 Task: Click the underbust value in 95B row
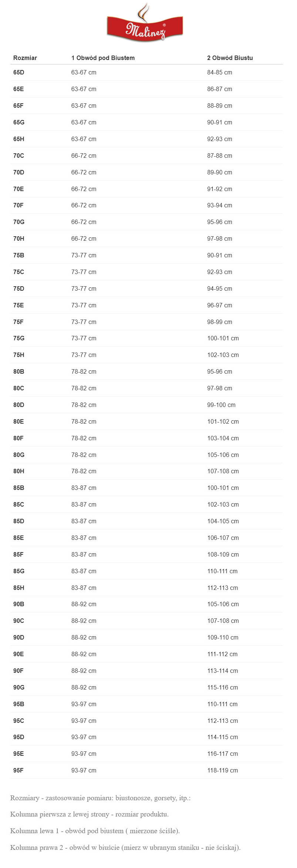[x=84, y=704]
